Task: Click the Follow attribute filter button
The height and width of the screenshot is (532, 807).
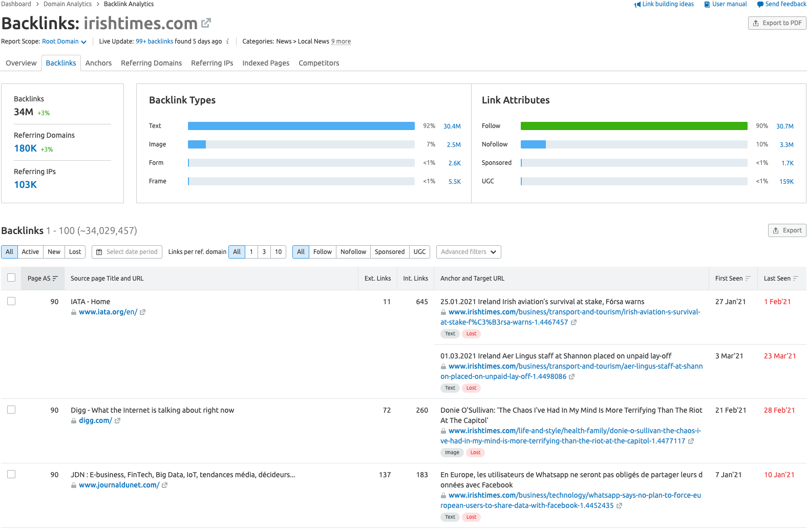Action: [323, 252]
